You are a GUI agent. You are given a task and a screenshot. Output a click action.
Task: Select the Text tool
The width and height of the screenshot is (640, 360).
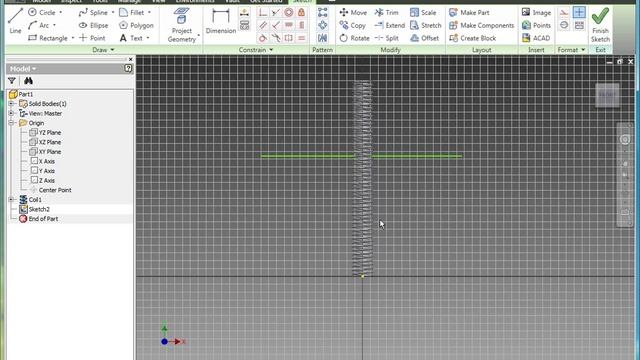coord(131,38)
